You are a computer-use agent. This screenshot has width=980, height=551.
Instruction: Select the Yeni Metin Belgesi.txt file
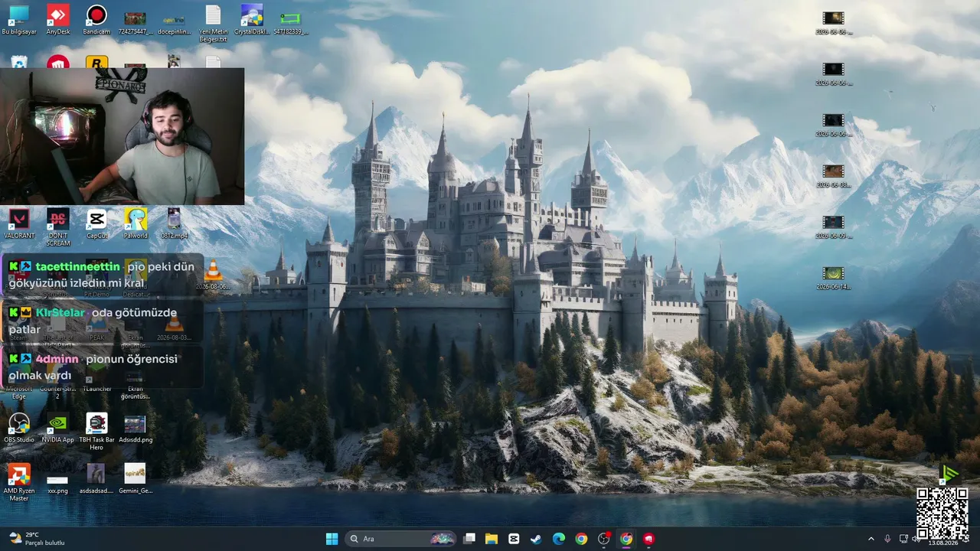click(x=213, y=23)
